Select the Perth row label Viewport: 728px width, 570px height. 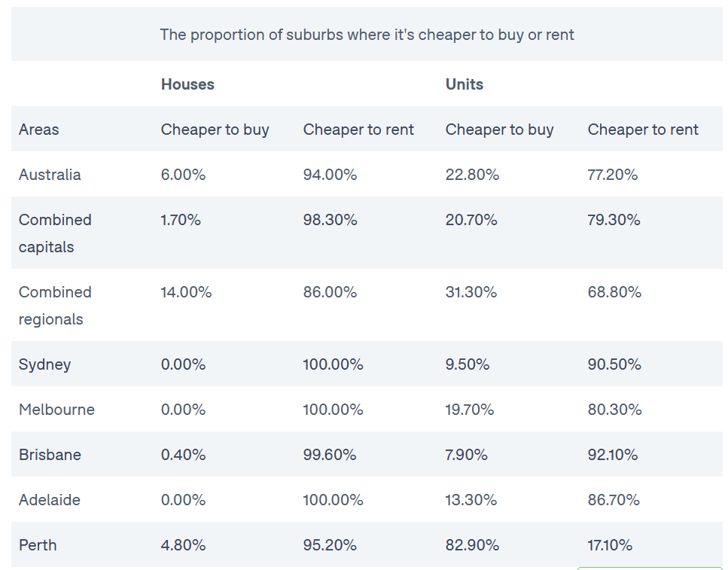[38, 545]
